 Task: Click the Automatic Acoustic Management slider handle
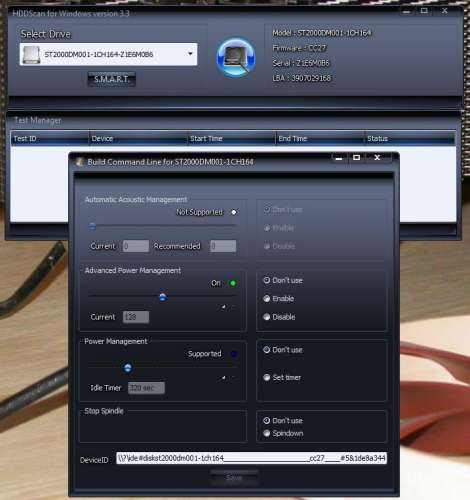[92, 227]
